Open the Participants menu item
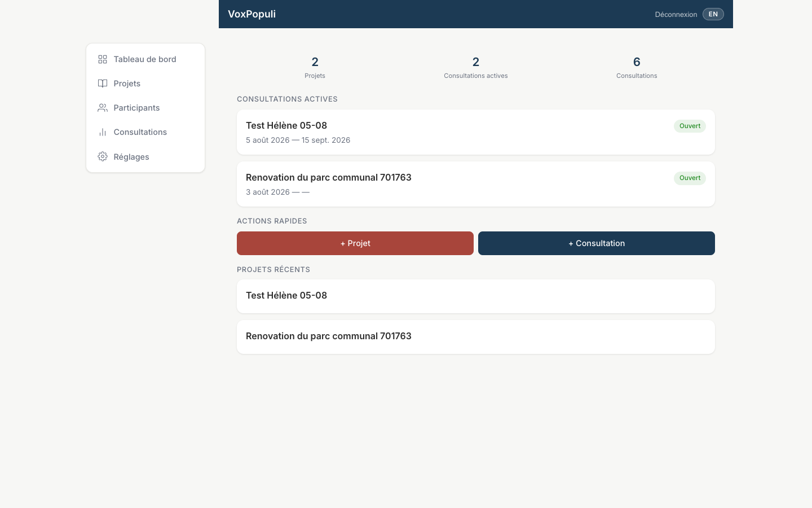The height and width of the screenshot is (508, 812). (145, 108)
